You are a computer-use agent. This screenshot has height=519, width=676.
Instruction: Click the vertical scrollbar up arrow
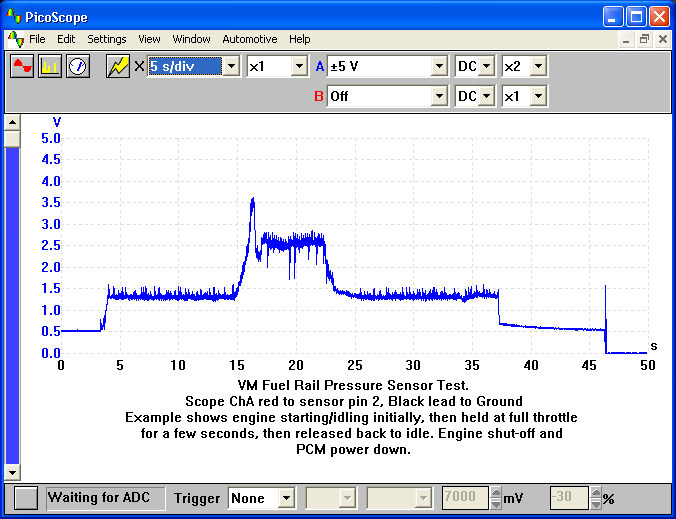[13, 122]
